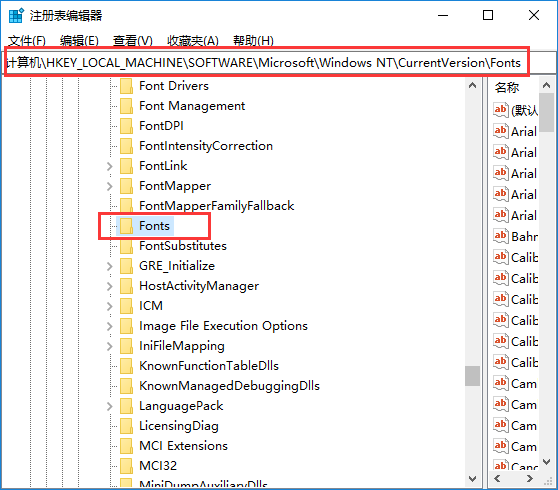Click the FontSubstitutes key label

pos(183,246)
